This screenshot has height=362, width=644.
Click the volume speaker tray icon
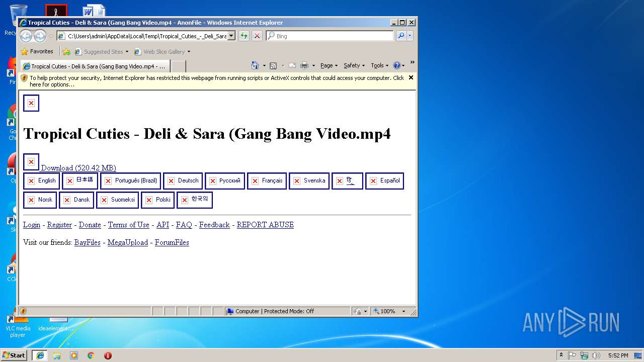click(596, 355)
